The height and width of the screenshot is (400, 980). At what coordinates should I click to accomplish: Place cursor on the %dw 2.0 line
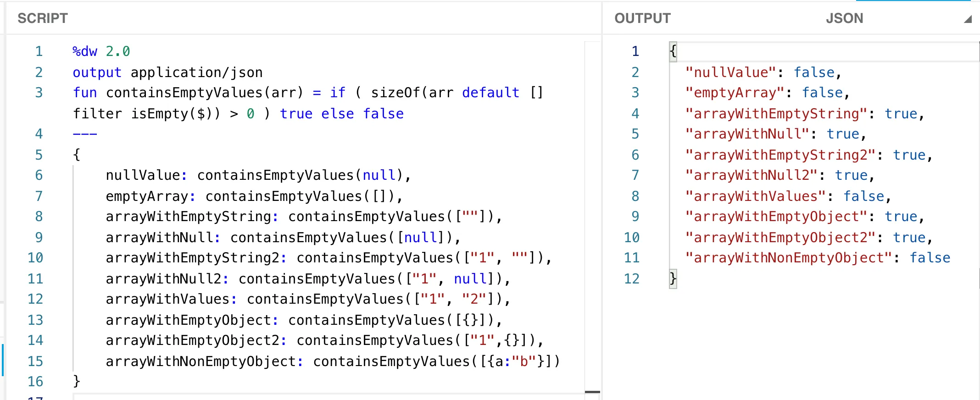(x=101, y=51)
